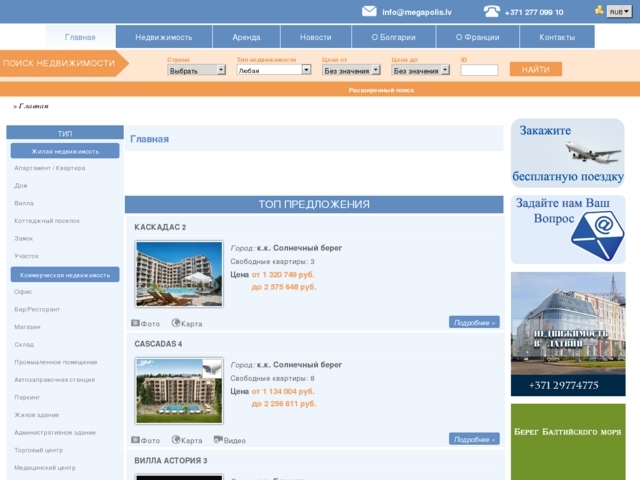Expand the Цена от price dropdown

pos(351,71)
